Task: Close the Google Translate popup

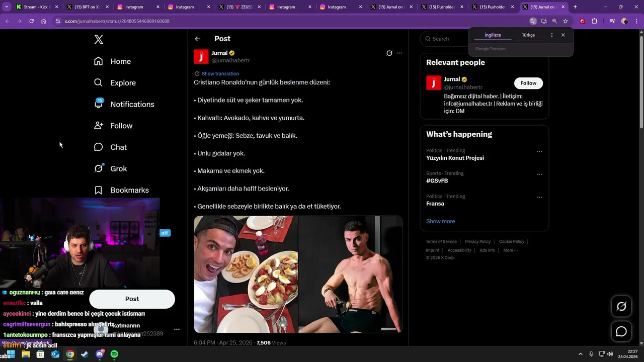Action: pos(563,35)
